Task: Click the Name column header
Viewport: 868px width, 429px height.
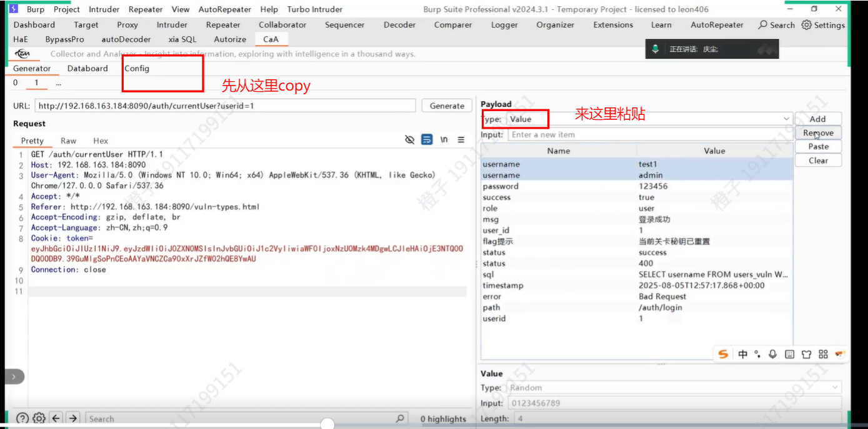Action: pyautogui.click(x=558, y=150)
